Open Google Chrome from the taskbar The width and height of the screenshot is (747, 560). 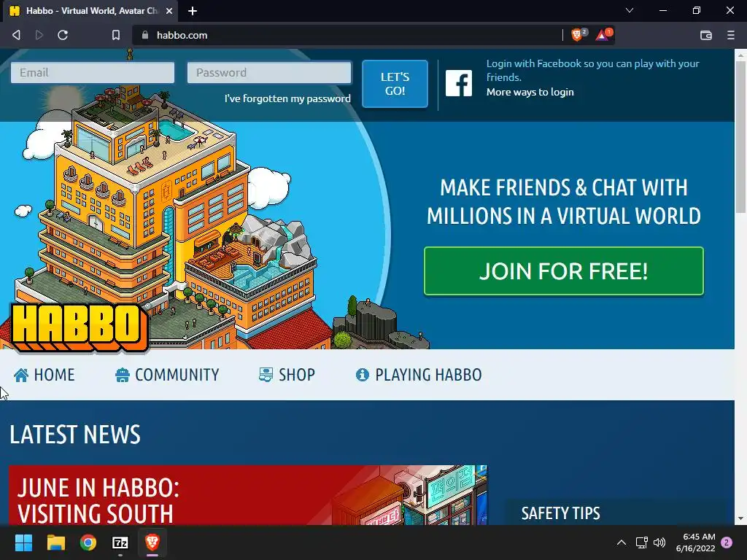coord(88,542)
